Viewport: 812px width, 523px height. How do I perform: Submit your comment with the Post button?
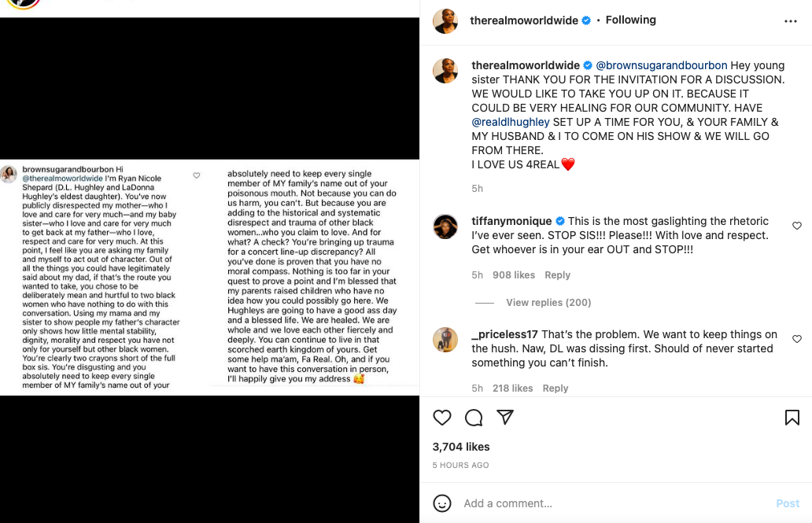click(x=788, y=503)
